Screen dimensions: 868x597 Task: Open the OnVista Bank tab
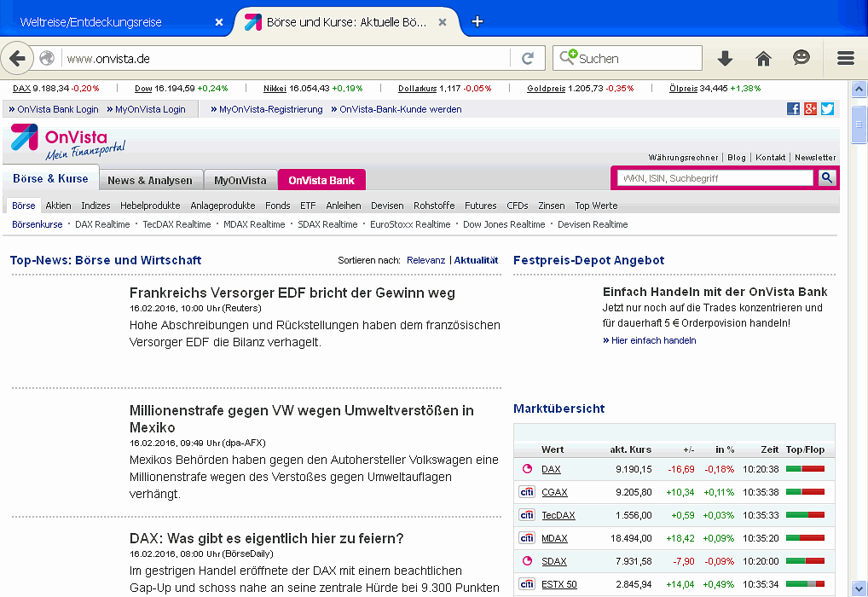point(321,180)
